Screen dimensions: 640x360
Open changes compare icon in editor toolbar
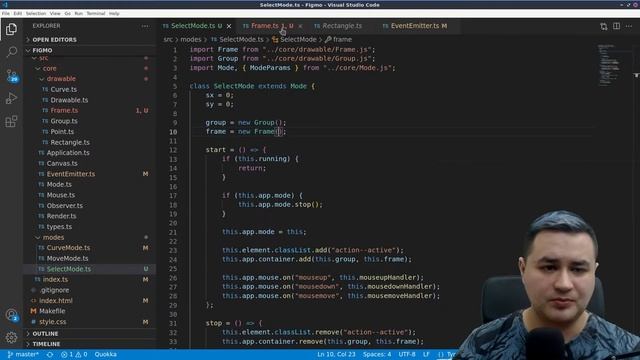(x=604, y=27)
